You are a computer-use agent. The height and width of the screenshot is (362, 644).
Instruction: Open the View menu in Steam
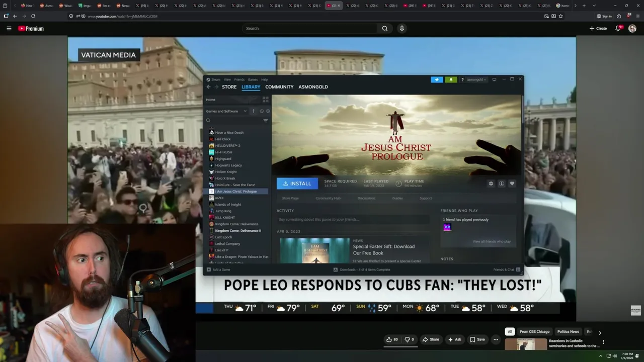pyautogui.click(x=227, y=79)
